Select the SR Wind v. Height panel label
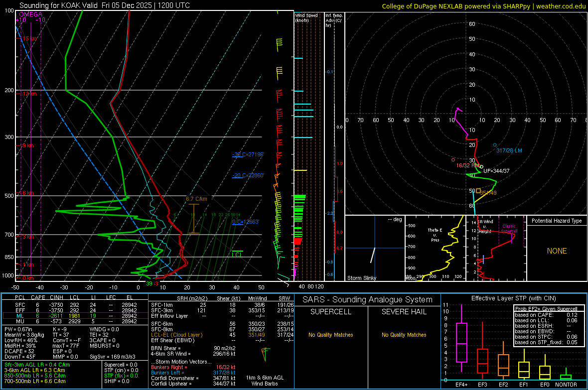Viewport: 588px width, 390px height. click(x=486, y=227)
